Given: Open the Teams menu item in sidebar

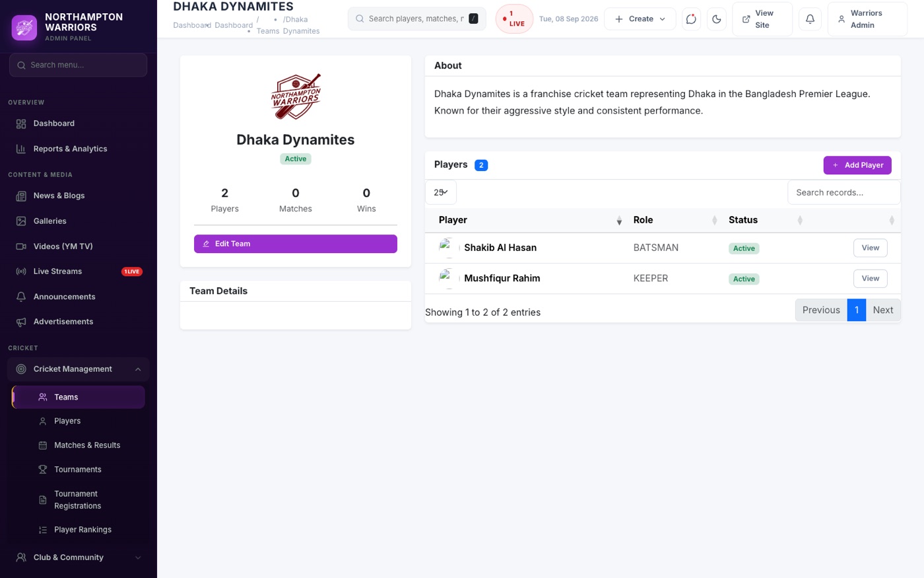Looking at the screenshot, I should point(79,397).
